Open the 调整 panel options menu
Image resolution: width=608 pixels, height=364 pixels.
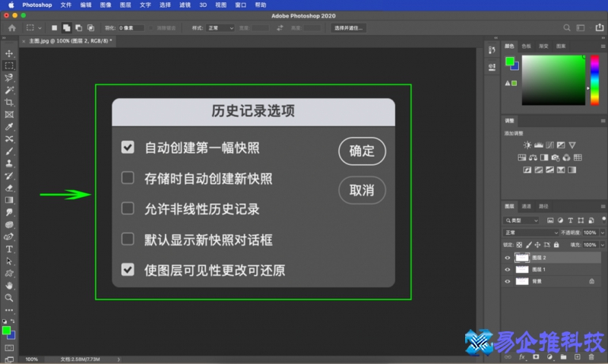603,121
